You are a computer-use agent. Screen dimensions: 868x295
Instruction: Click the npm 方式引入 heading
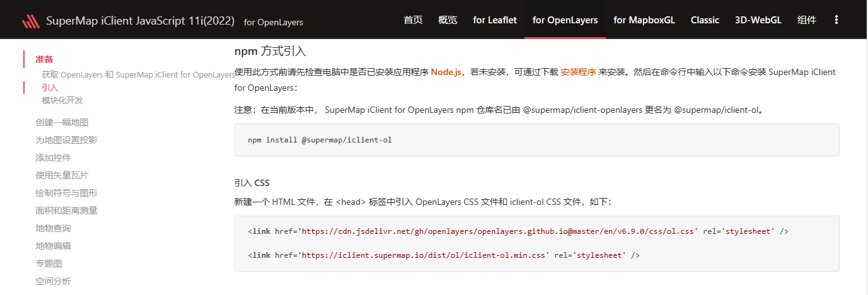coord(270,51)
